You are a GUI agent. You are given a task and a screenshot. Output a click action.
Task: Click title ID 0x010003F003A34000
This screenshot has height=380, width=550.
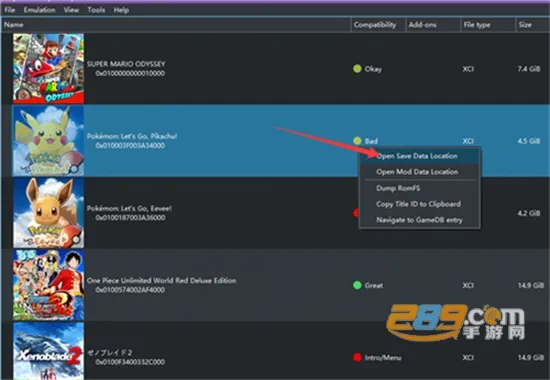coord(130,145)
